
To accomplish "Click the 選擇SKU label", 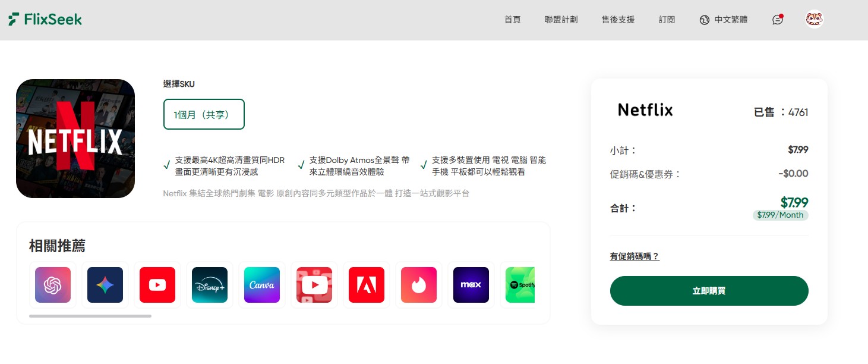I will 179,84.
